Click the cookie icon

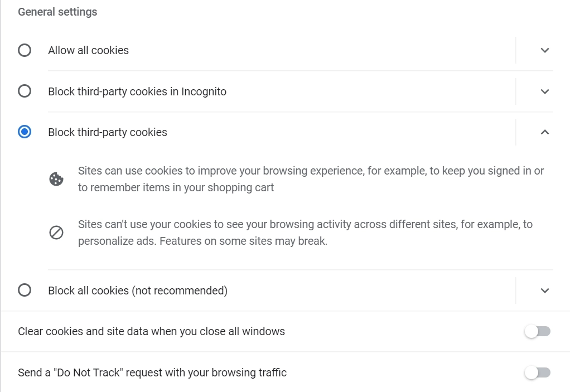[56, 179]
